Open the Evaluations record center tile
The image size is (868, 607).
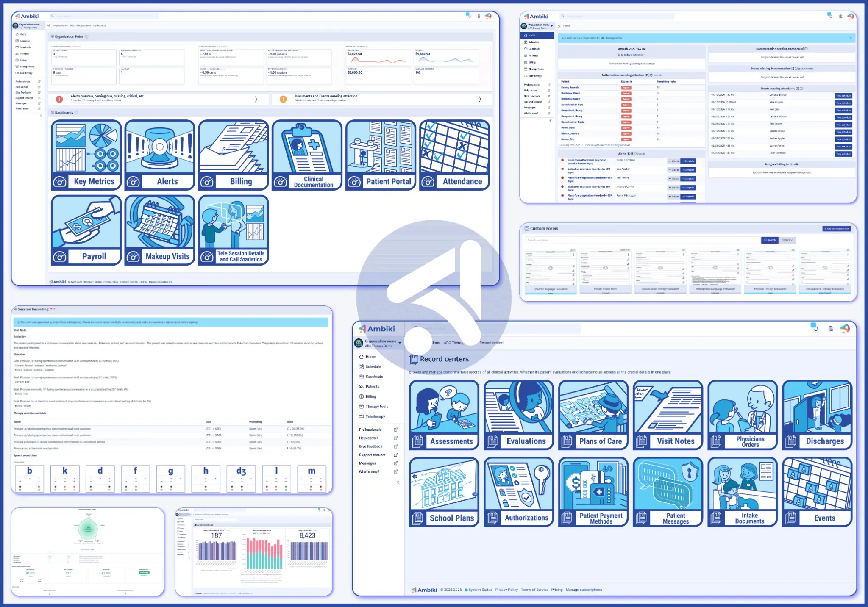point(519,415)
